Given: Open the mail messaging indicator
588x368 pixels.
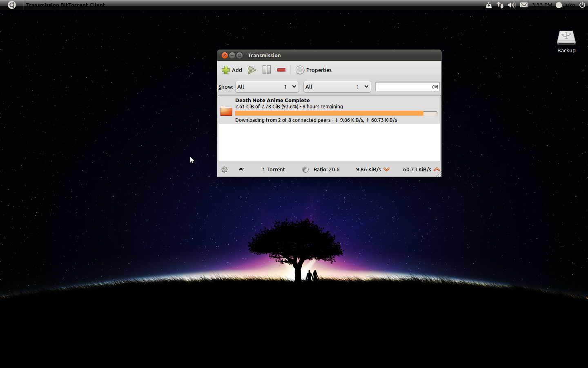Looking at the screenshot, I should click(x=524, y=5).
